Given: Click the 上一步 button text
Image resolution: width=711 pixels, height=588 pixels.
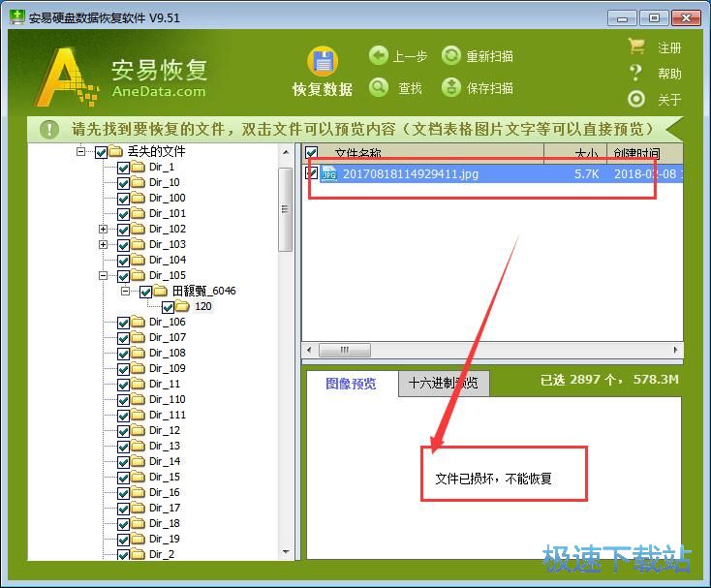Looking at the screenshot, I should (x=410, y=56).
